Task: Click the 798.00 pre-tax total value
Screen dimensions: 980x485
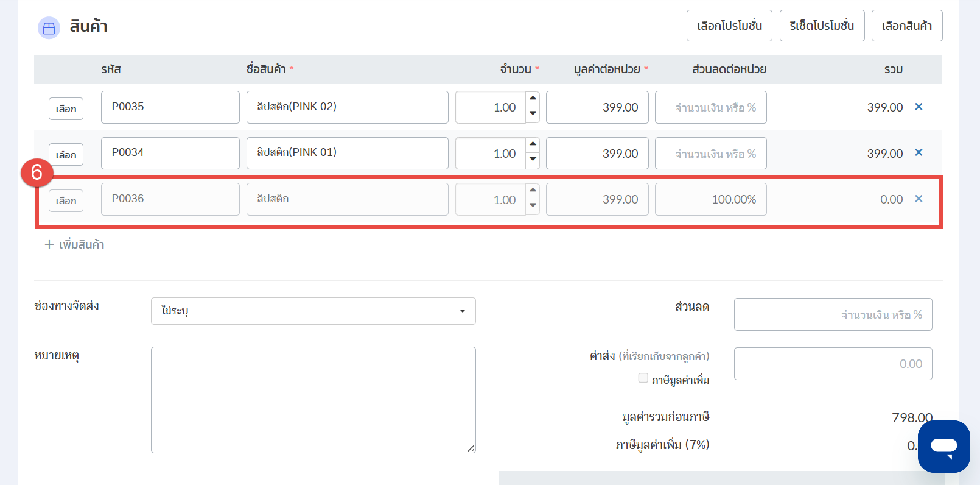Action: pos(912,417)
